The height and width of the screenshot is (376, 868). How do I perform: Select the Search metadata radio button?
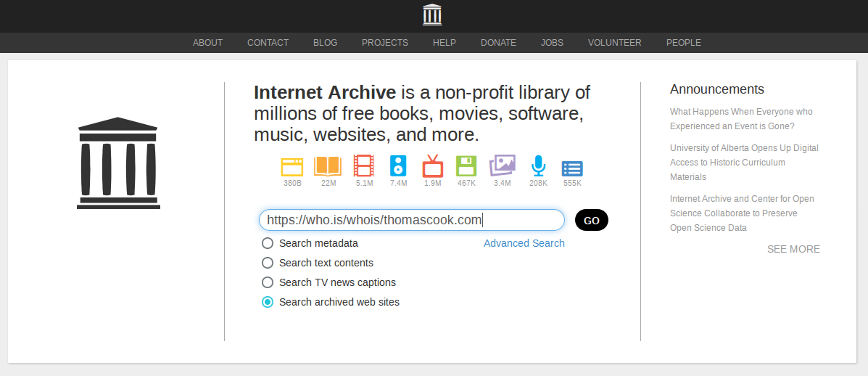pyautogui.click(x=268, y=243)
